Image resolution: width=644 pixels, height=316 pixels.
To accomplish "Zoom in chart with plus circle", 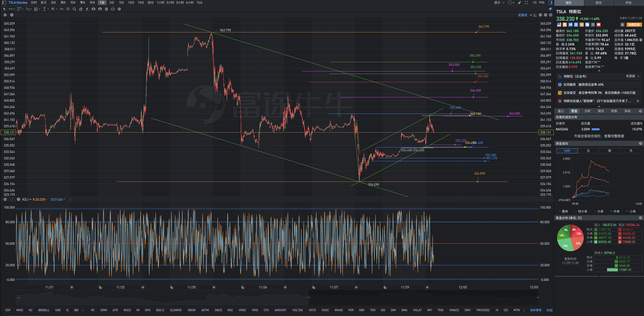I will point(551,15).
